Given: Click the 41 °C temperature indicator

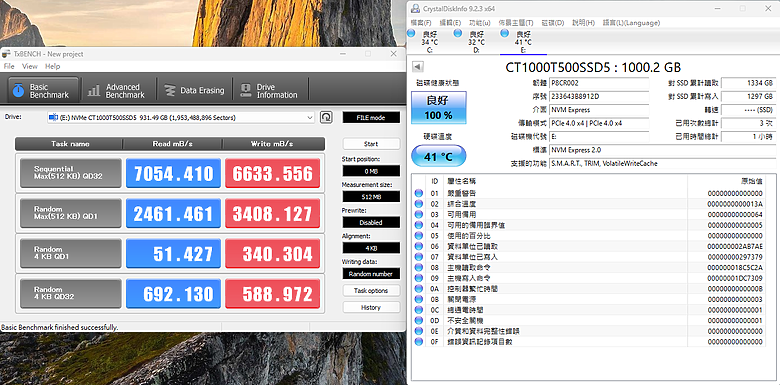Looking at the screenshot, I should [439, 156].
